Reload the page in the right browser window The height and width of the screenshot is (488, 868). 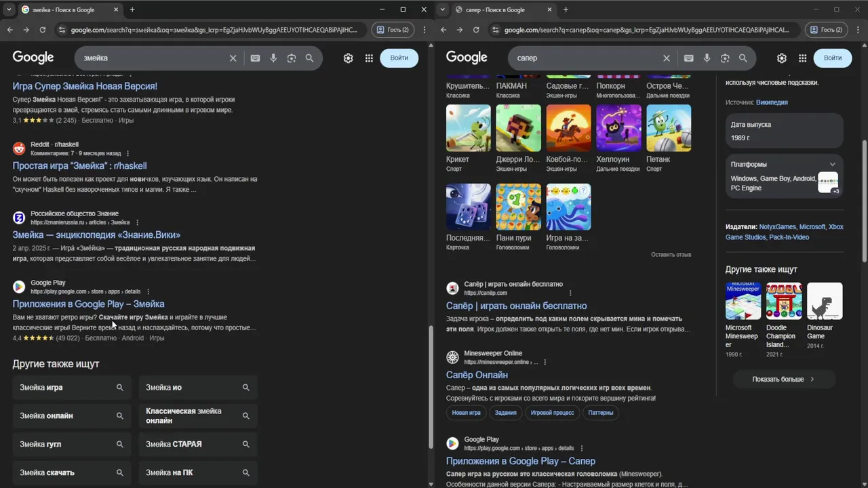click(x=475, y=30)
